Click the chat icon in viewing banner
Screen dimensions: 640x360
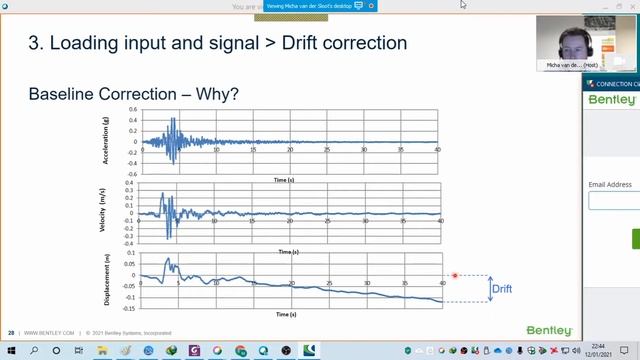[358, 6]
